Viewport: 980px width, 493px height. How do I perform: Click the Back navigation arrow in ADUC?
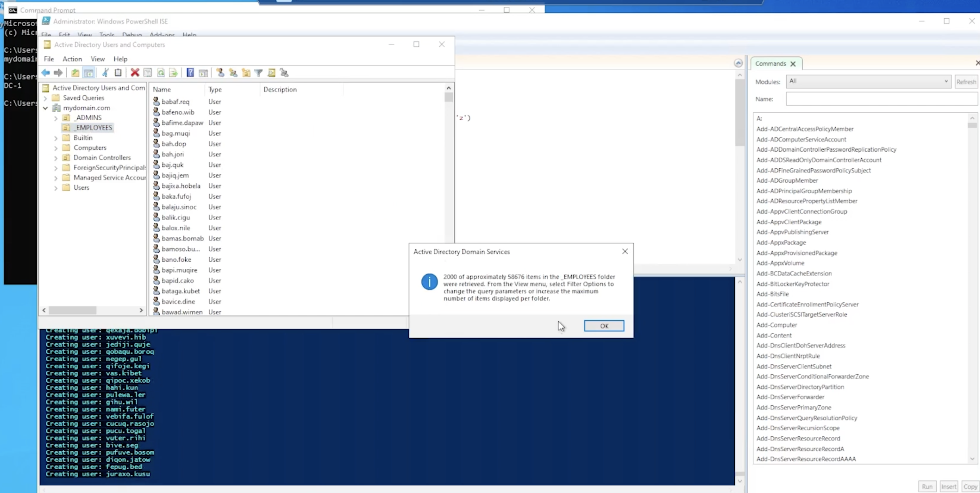(x=46, y=73)
